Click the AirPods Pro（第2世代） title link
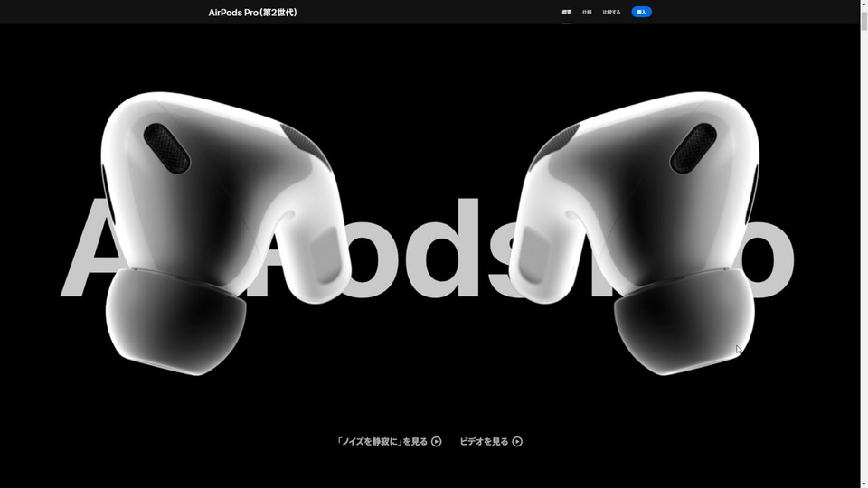 tap(252, 12)
